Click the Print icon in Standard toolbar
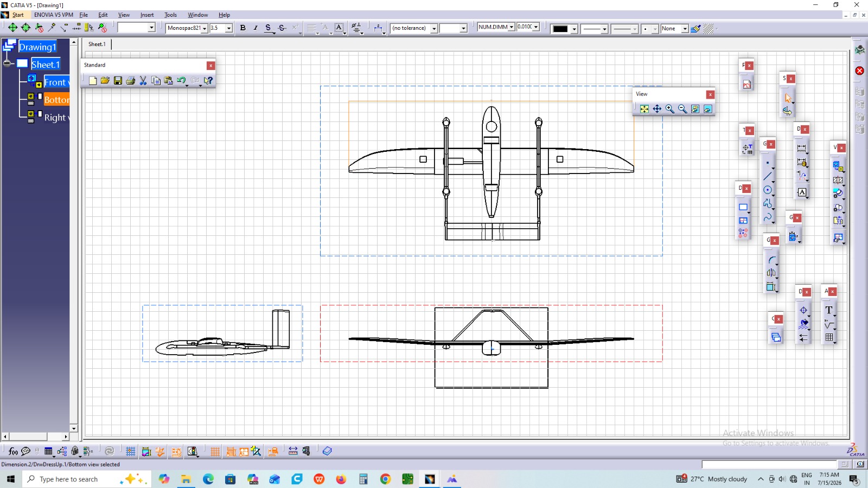 pos(131,81)
